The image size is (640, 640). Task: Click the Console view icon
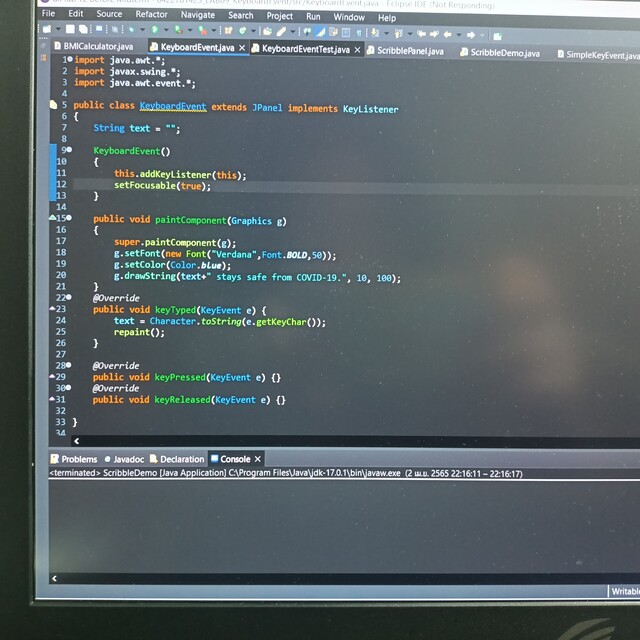[x=214, y=459]
